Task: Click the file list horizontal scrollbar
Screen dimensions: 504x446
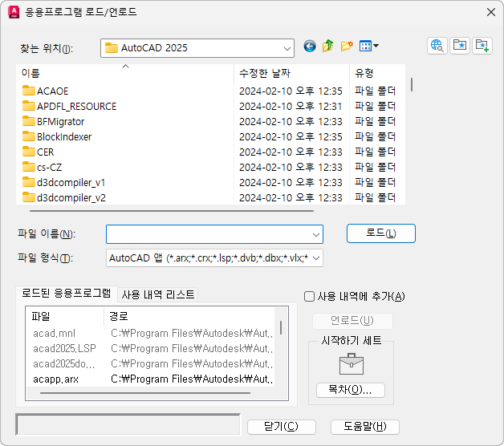Action: [172, 211]
